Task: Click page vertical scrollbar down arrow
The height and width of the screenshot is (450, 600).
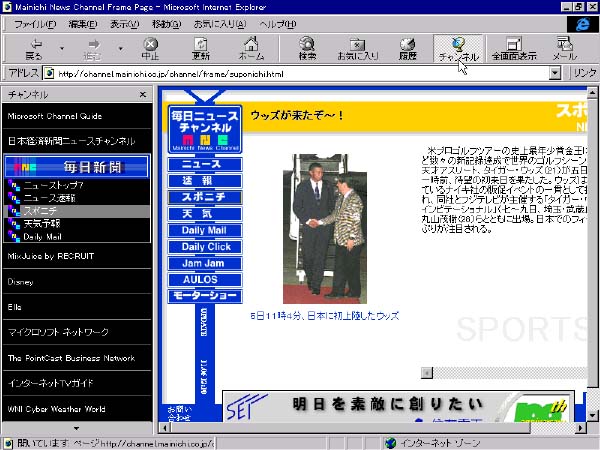Action: pyautogui.click(x=592, y=415)
